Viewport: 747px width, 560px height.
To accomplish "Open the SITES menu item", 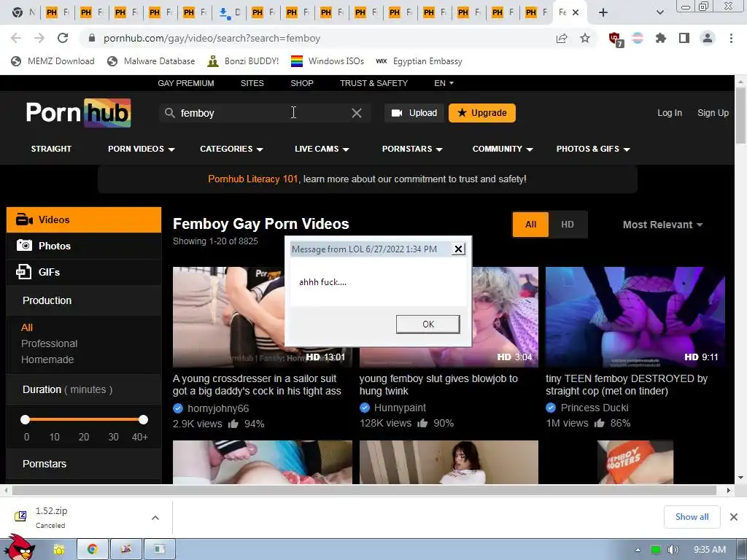I will (x=252, y=83).
